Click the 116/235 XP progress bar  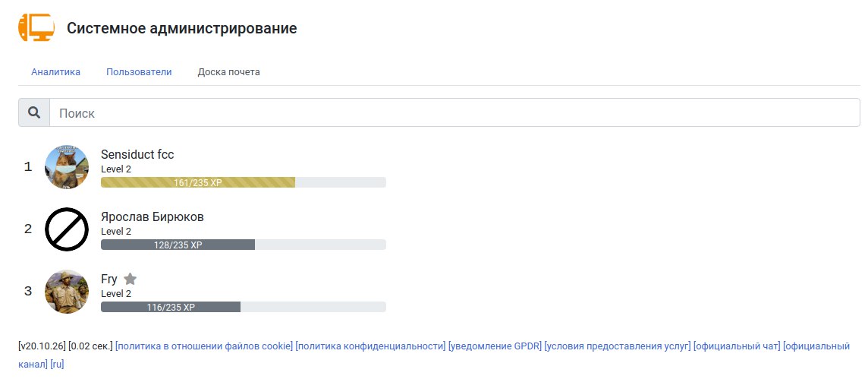pyautogui.click(x=243, y=306)
